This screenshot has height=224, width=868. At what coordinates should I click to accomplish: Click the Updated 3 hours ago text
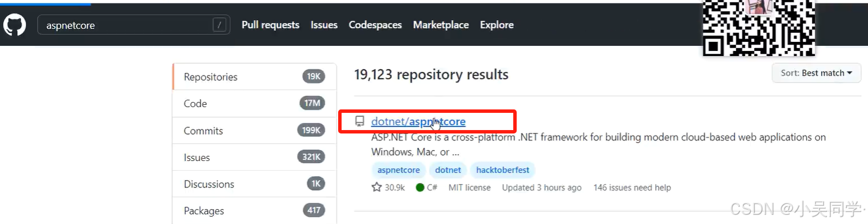(542, 187)
